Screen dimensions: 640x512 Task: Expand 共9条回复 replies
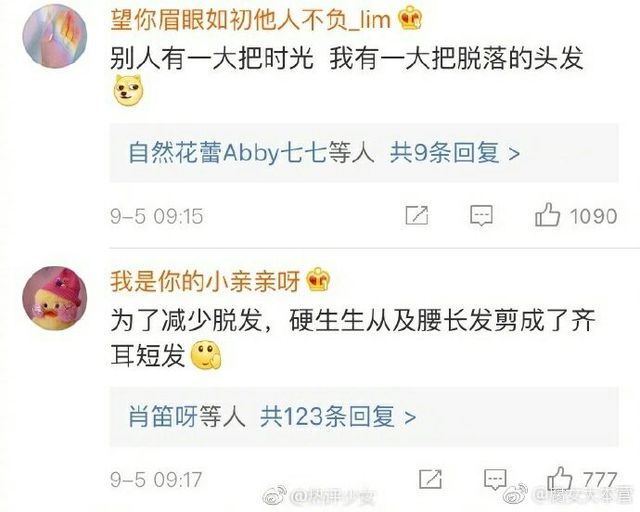(x=455, y=153)
